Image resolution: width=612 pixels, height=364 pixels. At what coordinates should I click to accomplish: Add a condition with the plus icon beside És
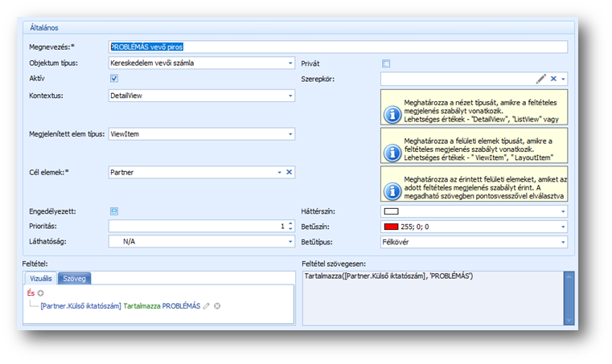40,294
